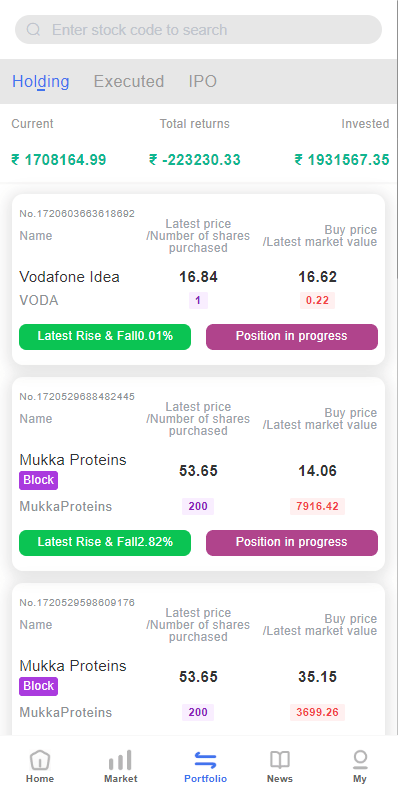The width and height of the screenshot is (398, 792).
Task: Click the first Mukka Proteins Block badge
Action: click(x=39, y=480)
